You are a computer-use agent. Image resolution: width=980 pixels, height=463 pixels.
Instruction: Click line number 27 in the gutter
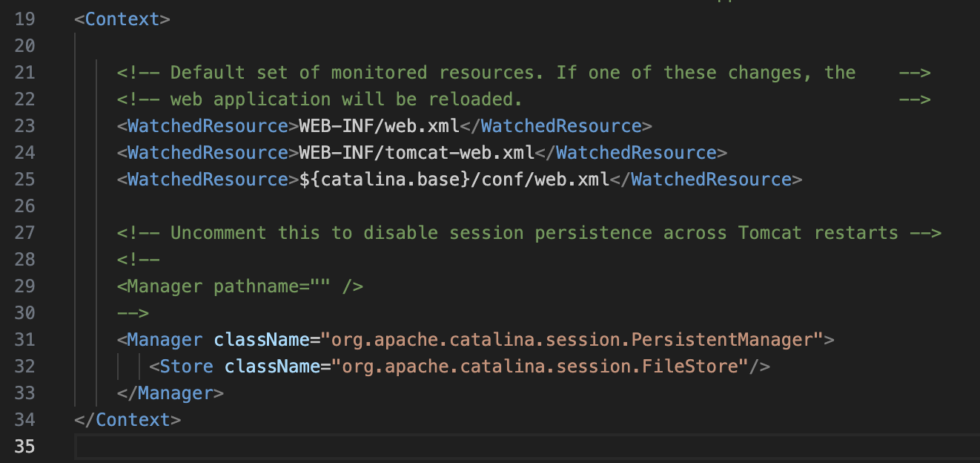click(x=24, y=233)
